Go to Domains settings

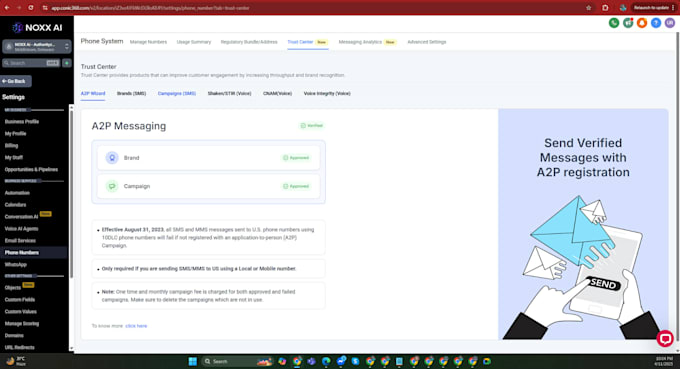[x=14, y=336]
